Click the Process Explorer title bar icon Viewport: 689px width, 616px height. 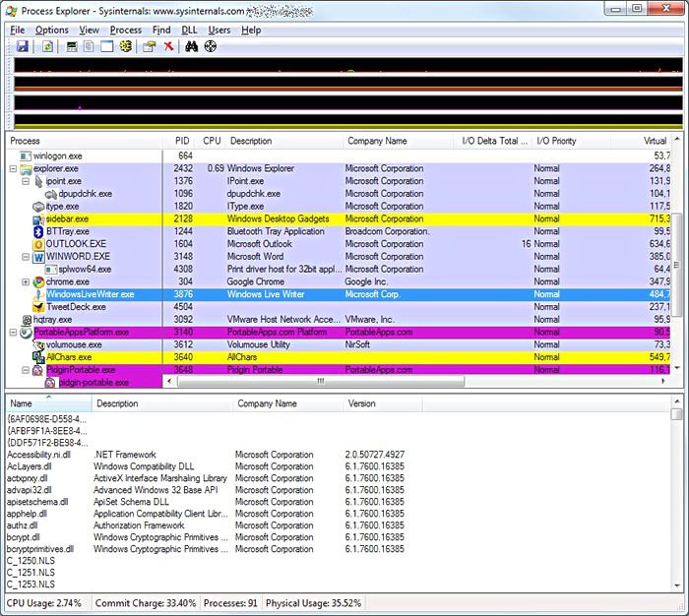pos(12,11)
